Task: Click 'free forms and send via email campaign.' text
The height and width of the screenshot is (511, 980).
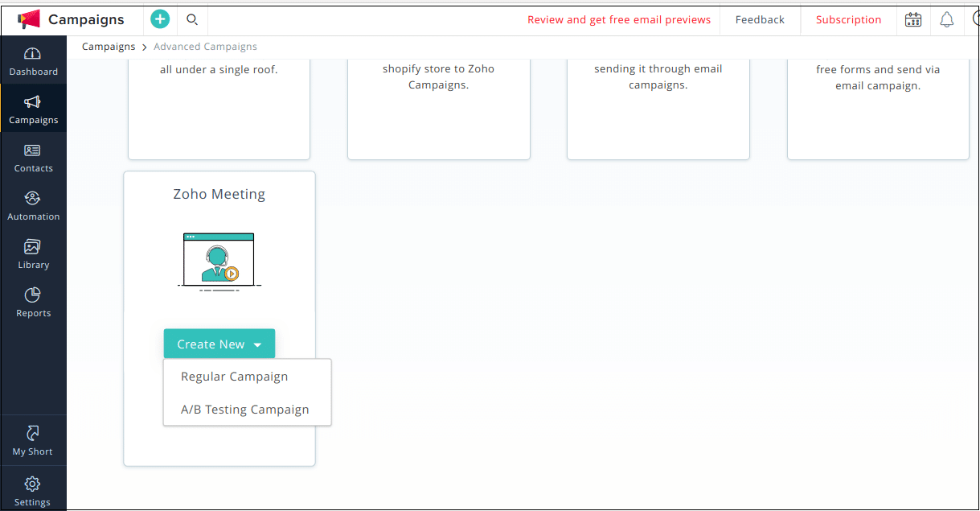Action: [878, 77]
